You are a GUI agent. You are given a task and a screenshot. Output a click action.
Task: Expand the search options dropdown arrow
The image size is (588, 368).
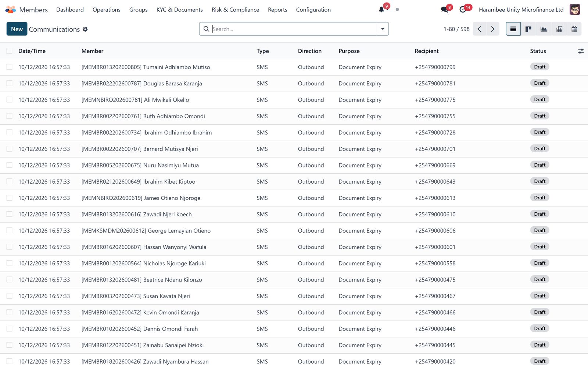point(383,29)
